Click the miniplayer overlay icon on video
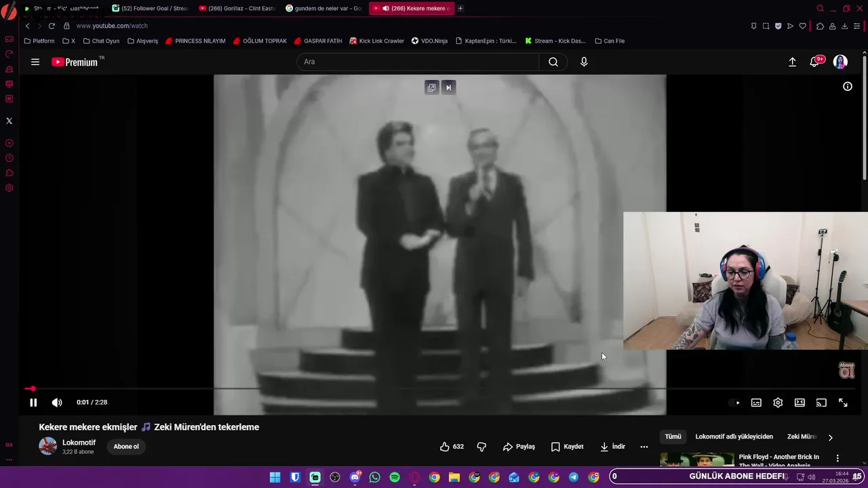868x488 pixels. (431, 87)
